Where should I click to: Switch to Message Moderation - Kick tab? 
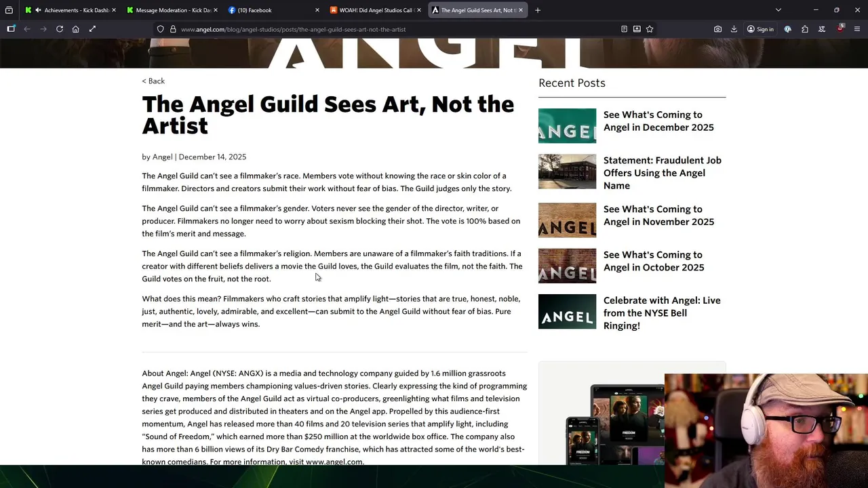(x=173, y=10)
